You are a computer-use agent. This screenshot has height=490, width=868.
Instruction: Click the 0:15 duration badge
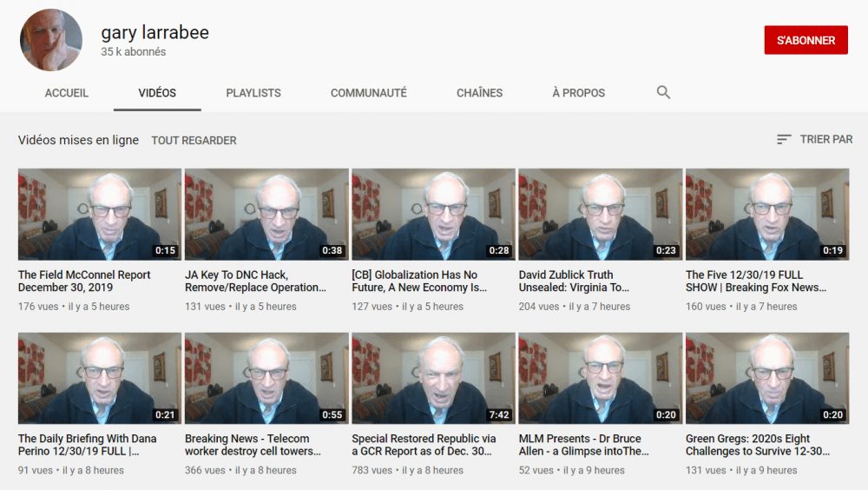(x=165, y=250)
